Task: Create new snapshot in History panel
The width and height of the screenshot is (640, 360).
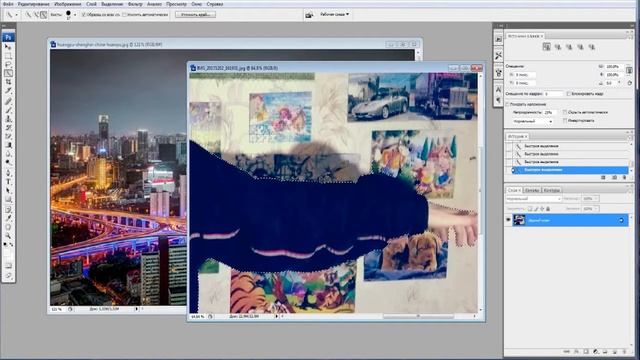Action: [614, 178]
